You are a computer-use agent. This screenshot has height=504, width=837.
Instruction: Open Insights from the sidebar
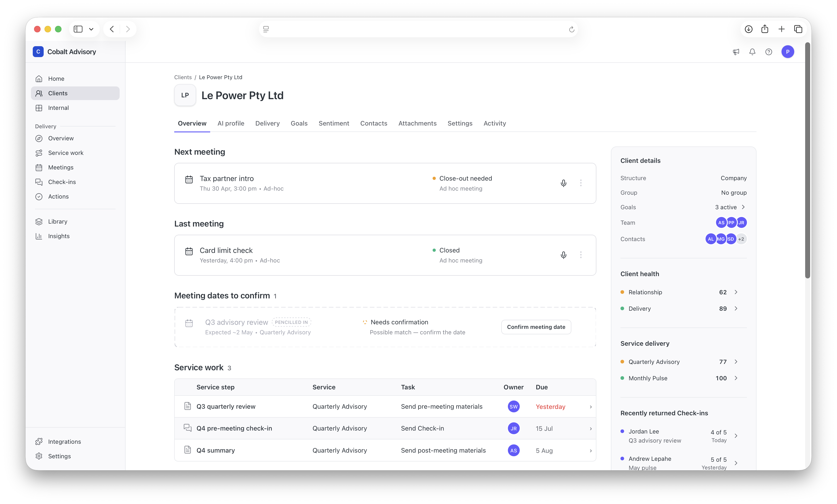tap(75, 236)
